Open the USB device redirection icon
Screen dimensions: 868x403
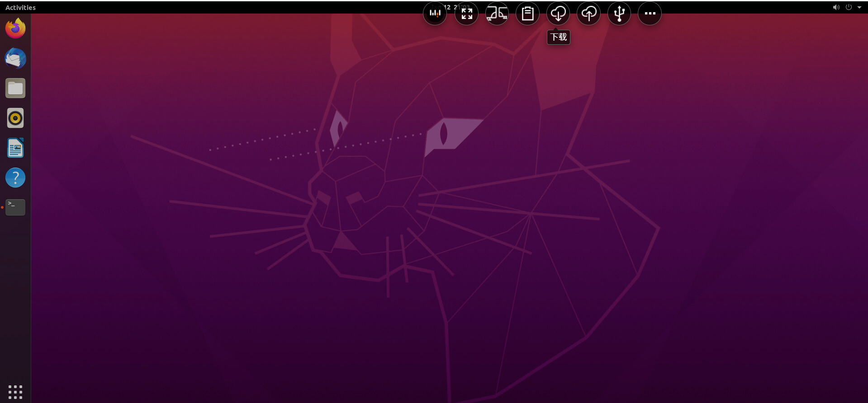[619, 14]
